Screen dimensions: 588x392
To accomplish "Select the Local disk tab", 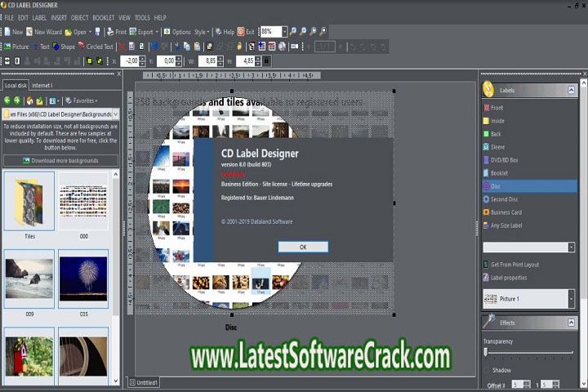I will tap(16, 86).
